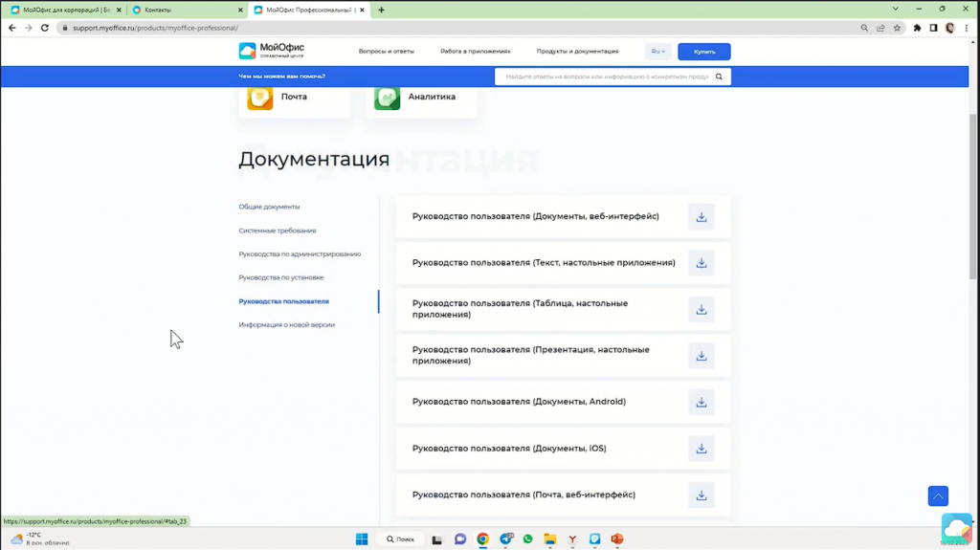Open WhatsApp from taskbar
The height and width of the screenshot is (550, 980).
point(527,539)
